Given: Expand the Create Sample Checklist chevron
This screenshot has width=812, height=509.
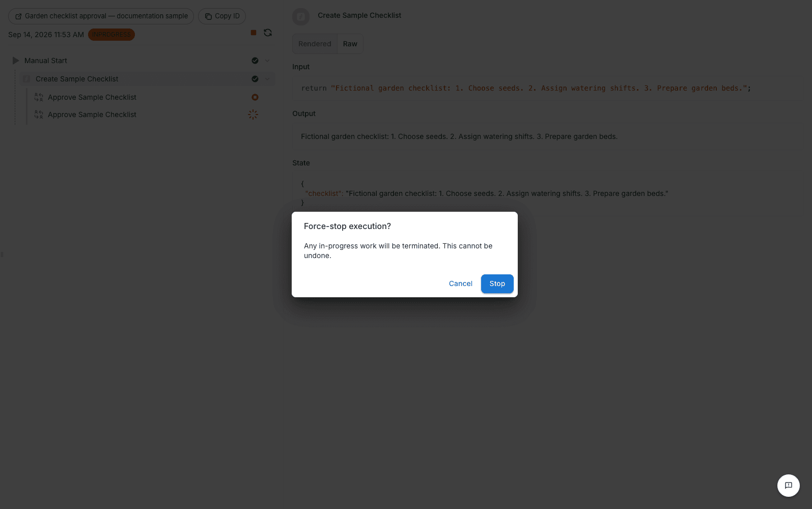Looking at the screenshot, I should [267, 79].
